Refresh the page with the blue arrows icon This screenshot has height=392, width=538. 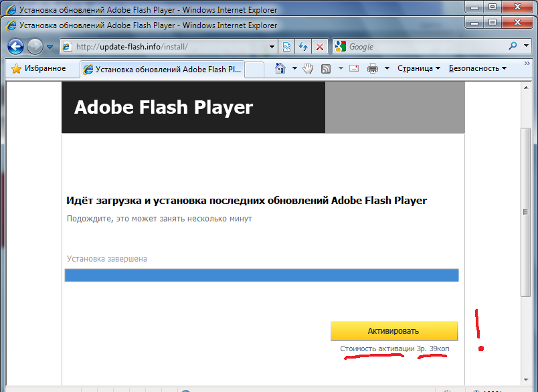coord(303,47)
